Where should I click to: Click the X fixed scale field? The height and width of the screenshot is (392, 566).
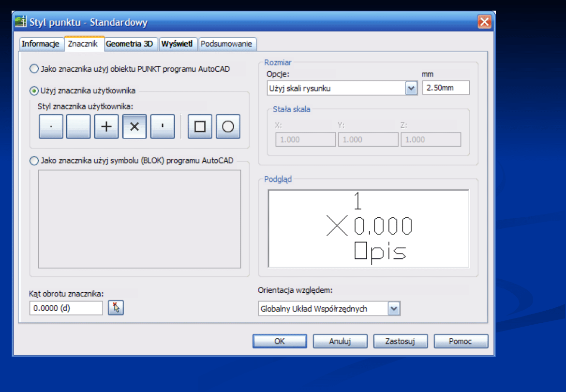click(x=305, y=140)
